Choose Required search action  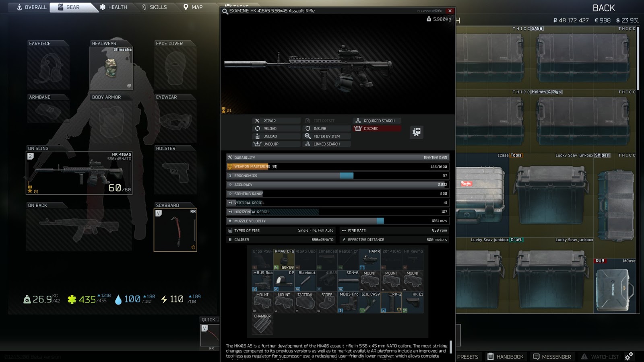tap(377, 121)
